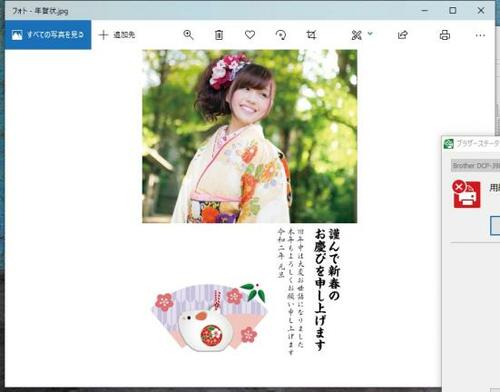Click the button in Brother Status Monitor

tap(495, 226)
